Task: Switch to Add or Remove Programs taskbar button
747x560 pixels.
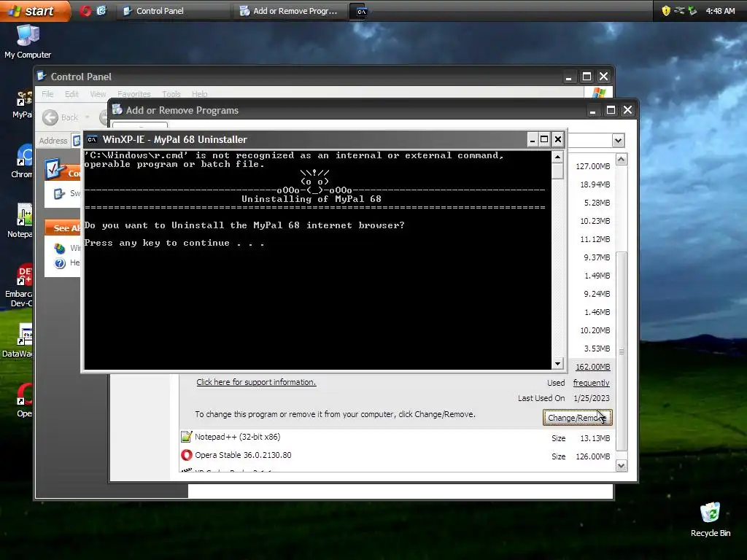Action: click(x=290, y=11)
